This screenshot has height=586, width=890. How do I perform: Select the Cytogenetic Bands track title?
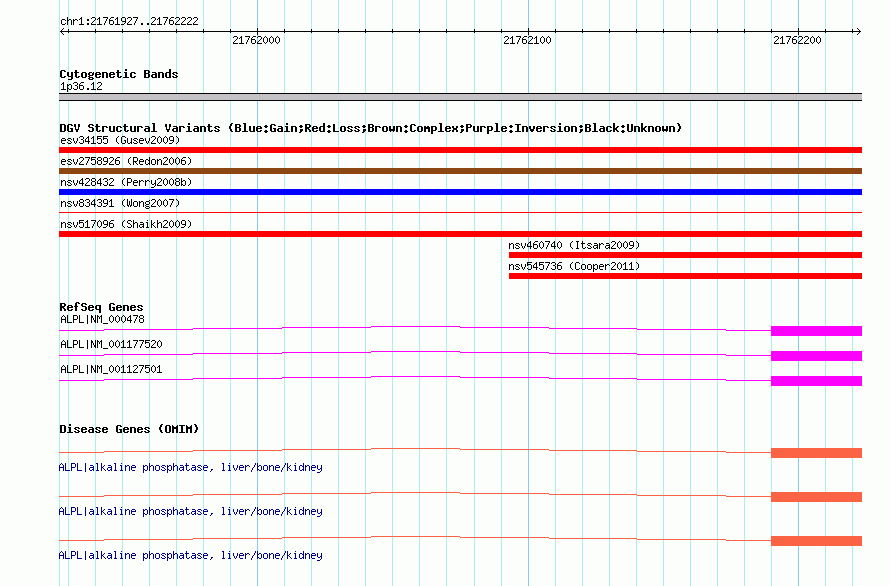point(119,74)
